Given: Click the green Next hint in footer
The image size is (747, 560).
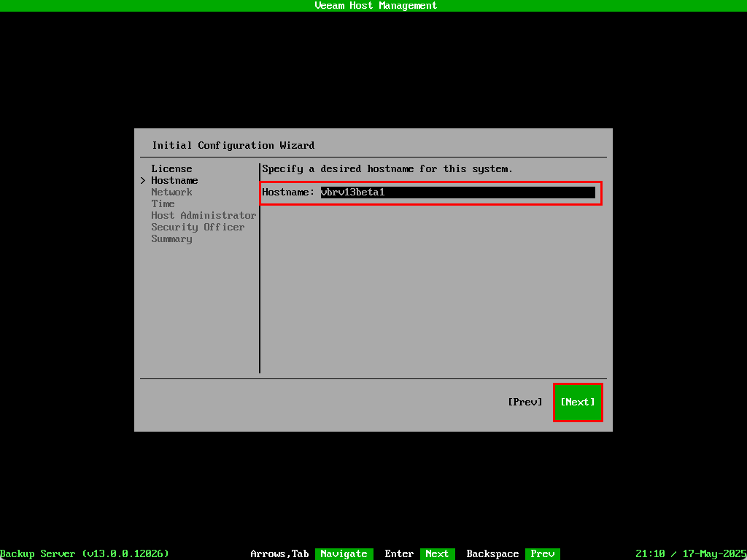Looking at the screenshot, I should 437,553.
